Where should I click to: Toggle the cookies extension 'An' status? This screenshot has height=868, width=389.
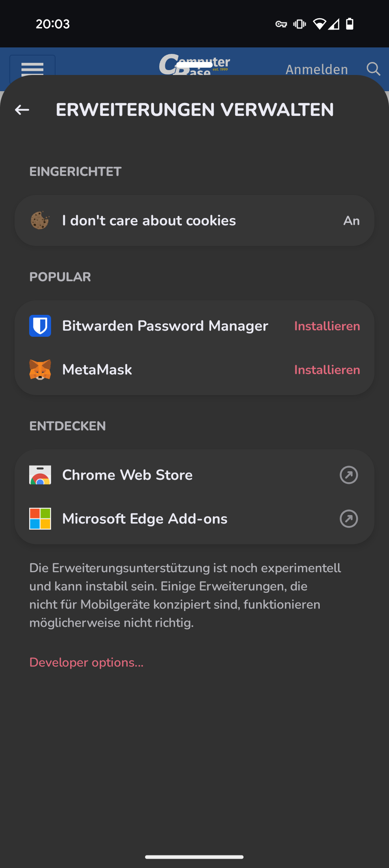click(x=351, y=220)
